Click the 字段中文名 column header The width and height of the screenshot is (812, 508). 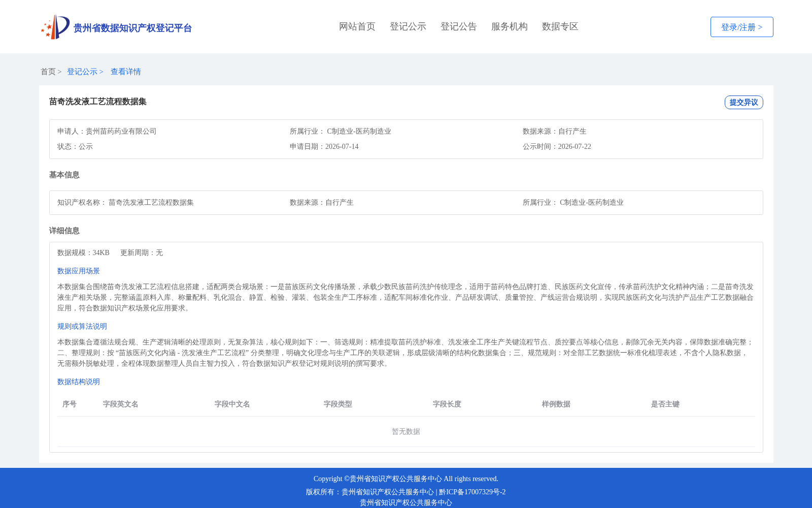click(232, 404)
